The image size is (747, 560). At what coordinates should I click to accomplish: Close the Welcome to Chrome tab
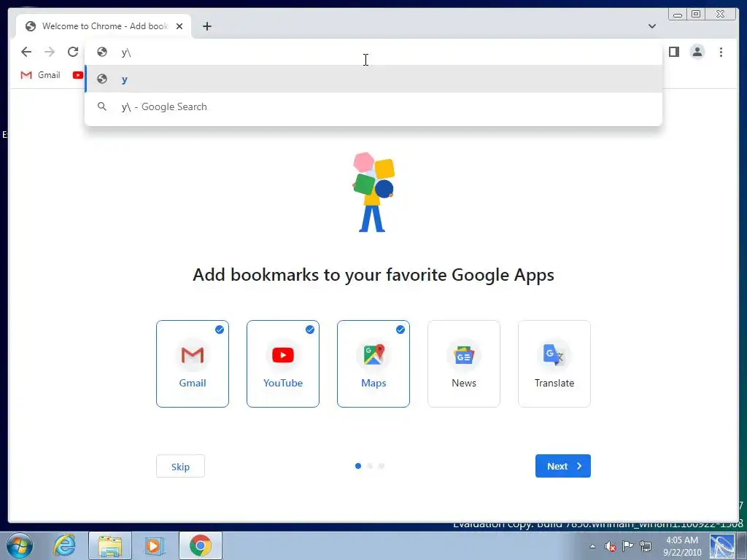(x=179, y=26)
